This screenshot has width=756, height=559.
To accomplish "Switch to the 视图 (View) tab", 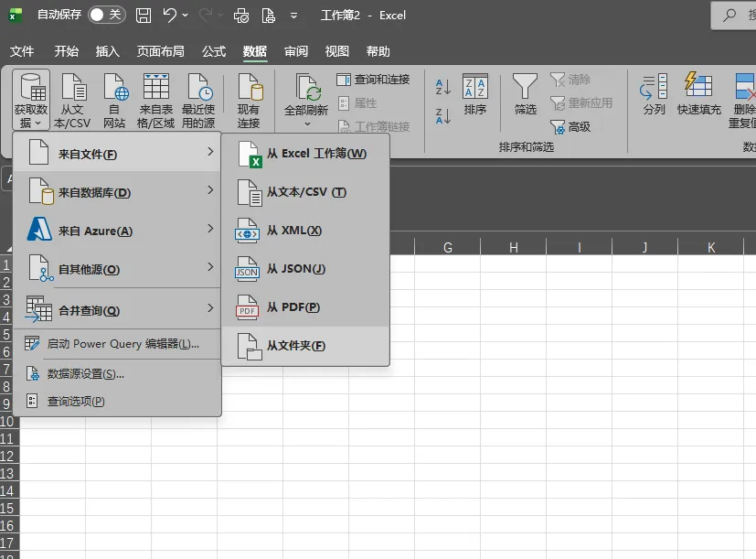I will coord(336,51).
